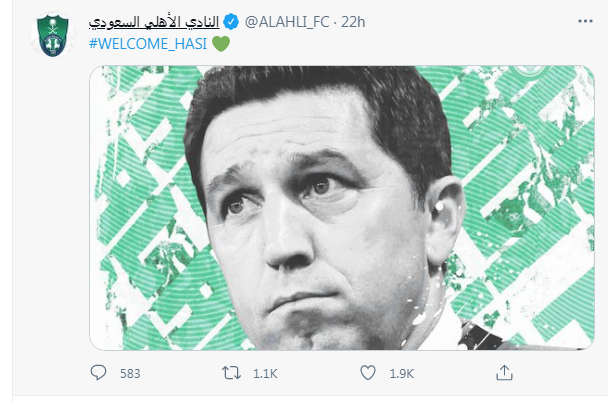This screenshot has width=608, height=402.
Task: Click the green heart emoji
Action: pos(221,44)
